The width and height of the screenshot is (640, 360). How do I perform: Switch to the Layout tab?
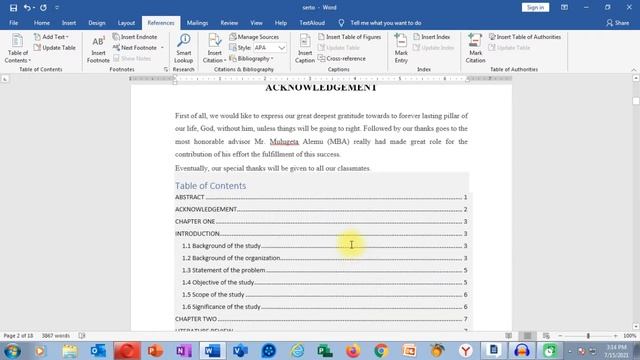[x=126, y=23]
